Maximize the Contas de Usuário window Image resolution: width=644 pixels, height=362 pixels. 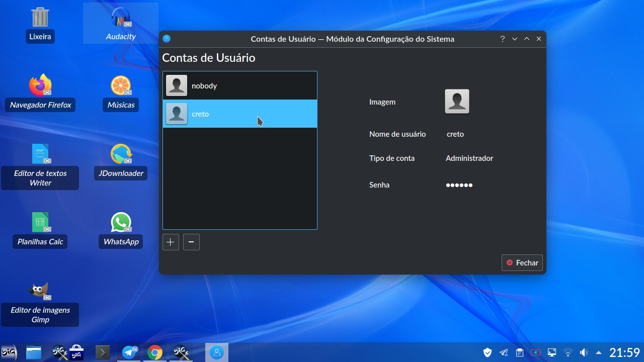526,39
